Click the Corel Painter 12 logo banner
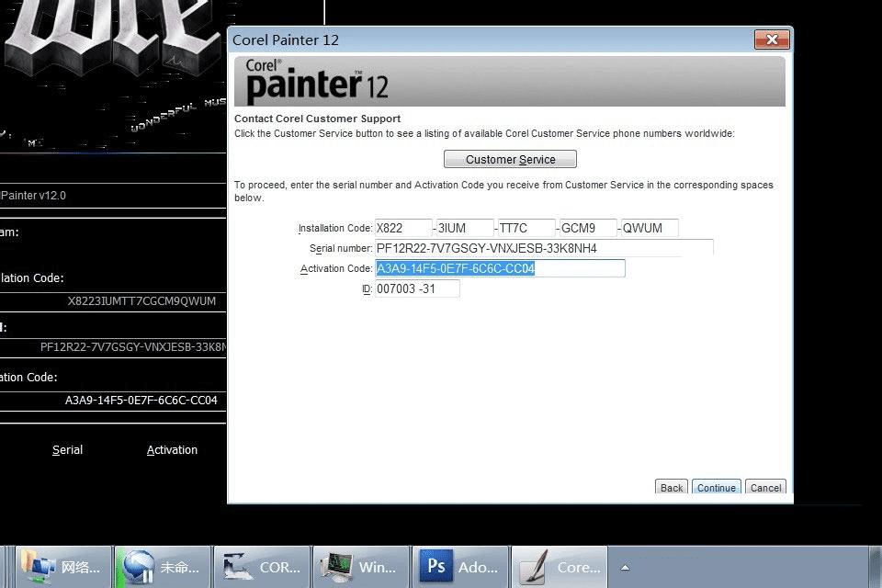 click(x=510, y=81)
